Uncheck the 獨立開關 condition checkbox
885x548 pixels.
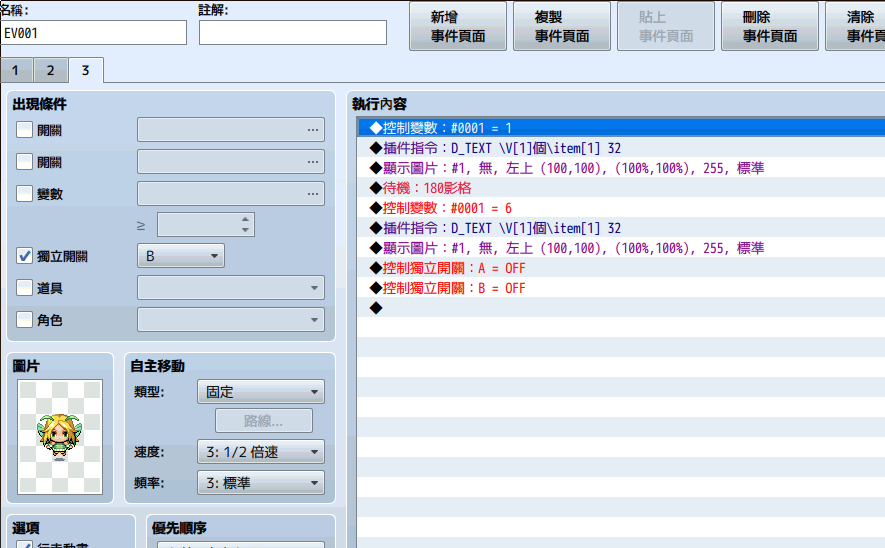click(24, 256)
